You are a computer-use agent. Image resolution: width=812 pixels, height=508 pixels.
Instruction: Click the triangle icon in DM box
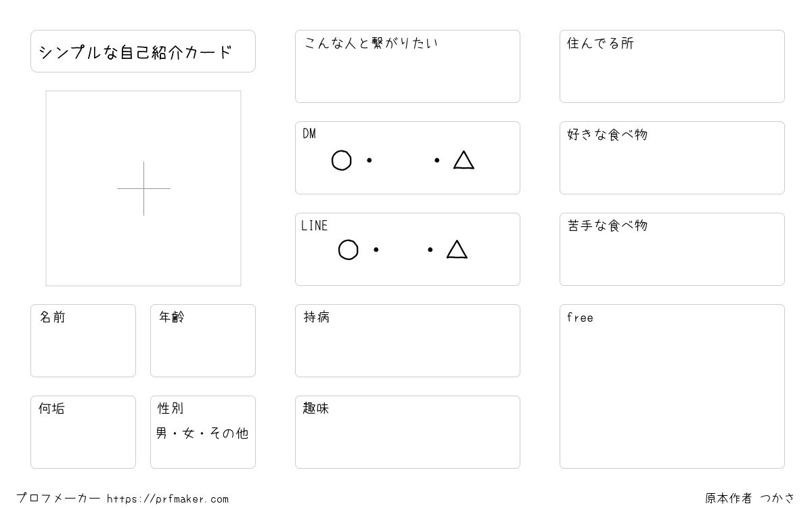click(464, 160)
